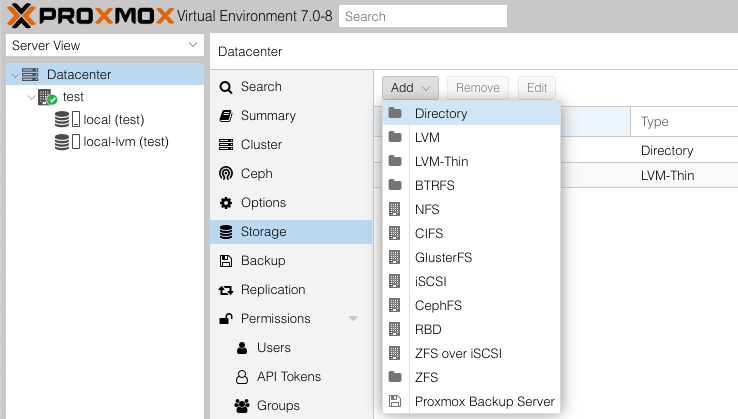Collapse the test node in the tree

pyautogui.click(x=31, y=97)
